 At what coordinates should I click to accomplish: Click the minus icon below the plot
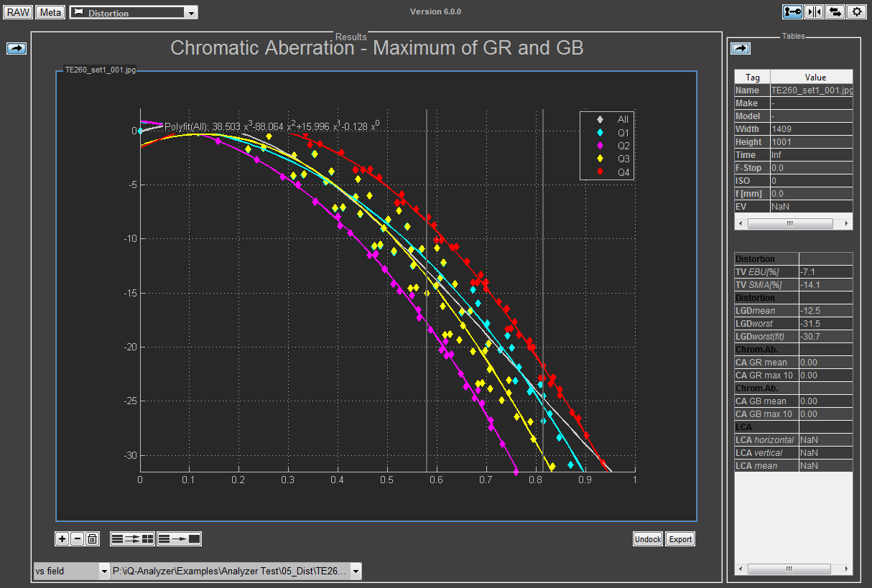click(77, 538)
